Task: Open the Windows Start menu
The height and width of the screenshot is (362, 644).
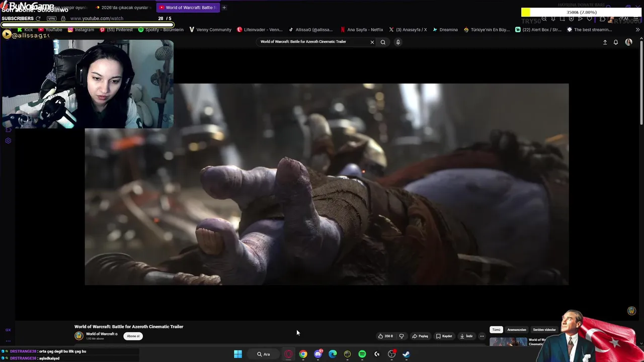Action: click(238, 354)
